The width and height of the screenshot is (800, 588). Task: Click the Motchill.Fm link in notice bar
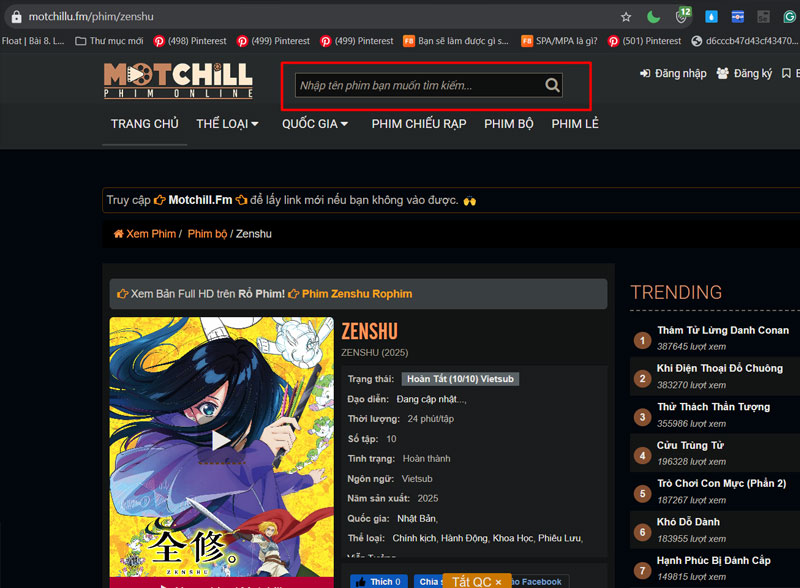click(200, 200)
